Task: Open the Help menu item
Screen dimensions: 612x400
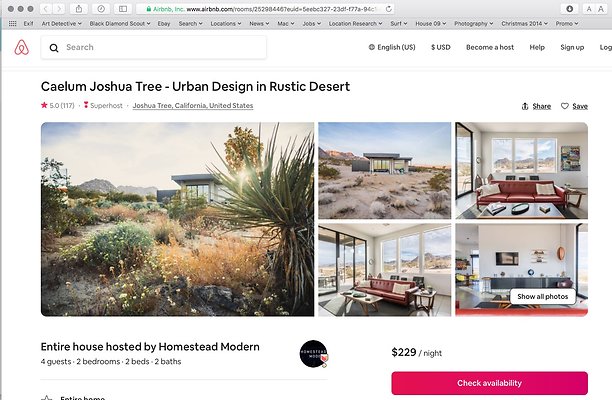Action: click(x=537, y=47)
